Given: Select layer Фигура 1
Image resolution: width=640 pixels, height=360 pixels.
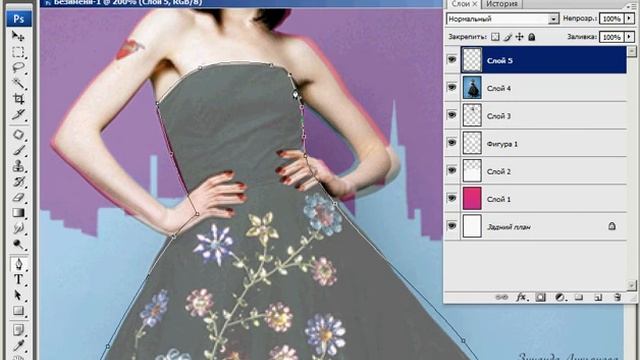Looking at the screenshot, I should coord(544,143).
